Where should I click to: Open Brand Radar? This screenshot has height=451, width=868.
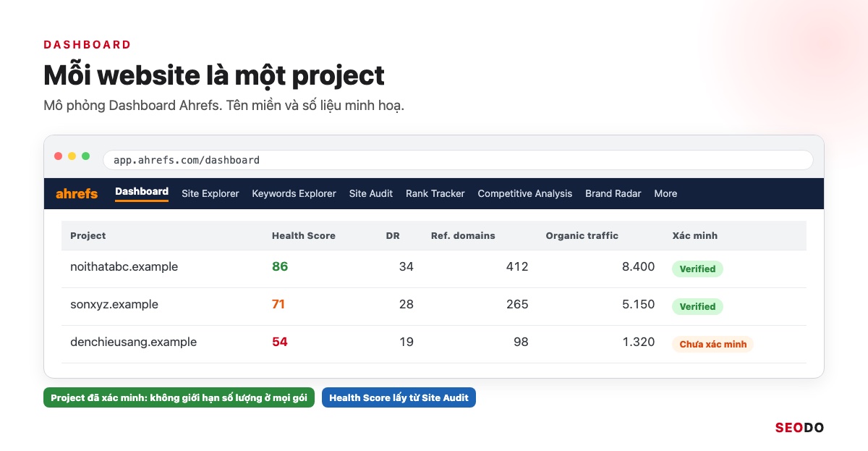point(613,193)
